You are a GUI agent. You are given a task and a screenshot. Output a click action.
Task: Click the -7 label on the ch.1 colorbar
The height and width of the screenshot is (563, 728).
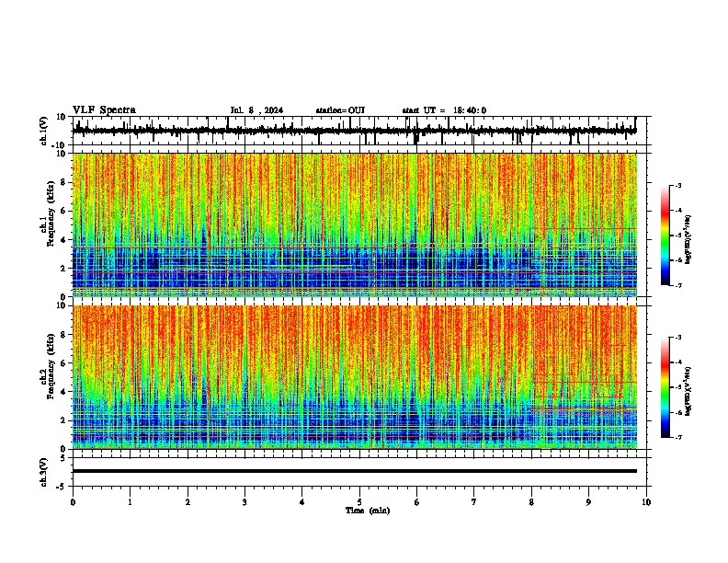point(677,285)
